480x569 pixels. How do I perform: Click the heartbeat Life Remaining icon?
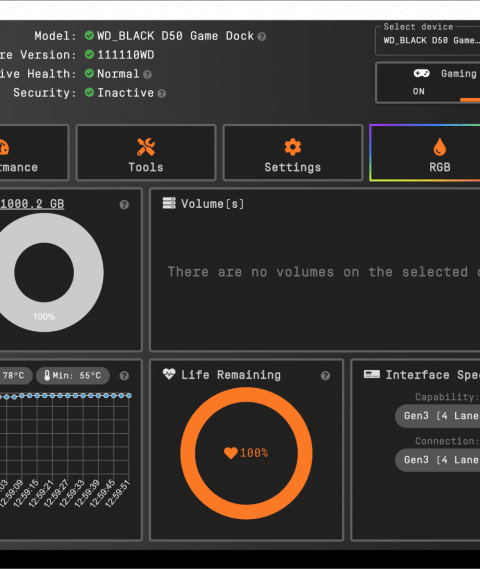tap(169, 374)
